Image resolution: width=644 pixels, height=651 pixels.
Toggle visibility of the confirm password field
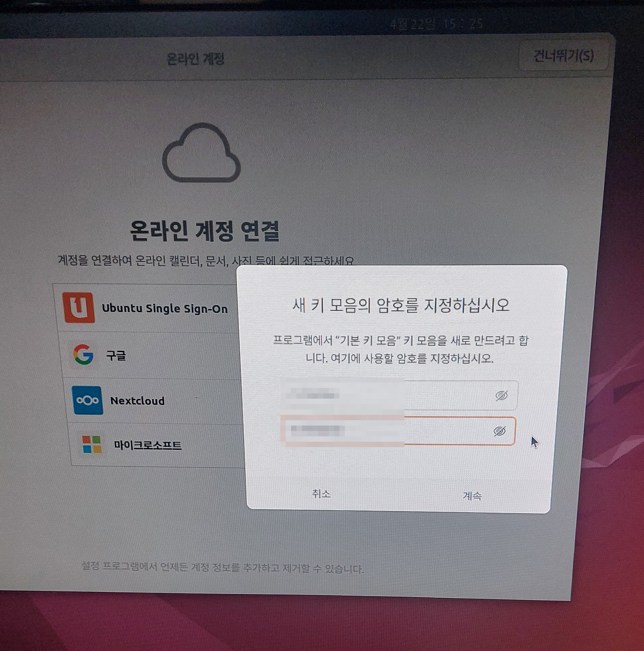pyautogui.click(x=500, y=431)
